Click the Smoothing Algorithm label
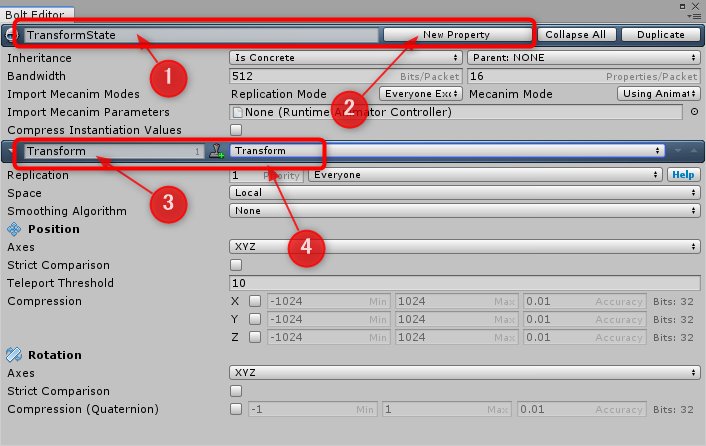The width and height of the screenshot is (706, 446). [x=67, y=211]
